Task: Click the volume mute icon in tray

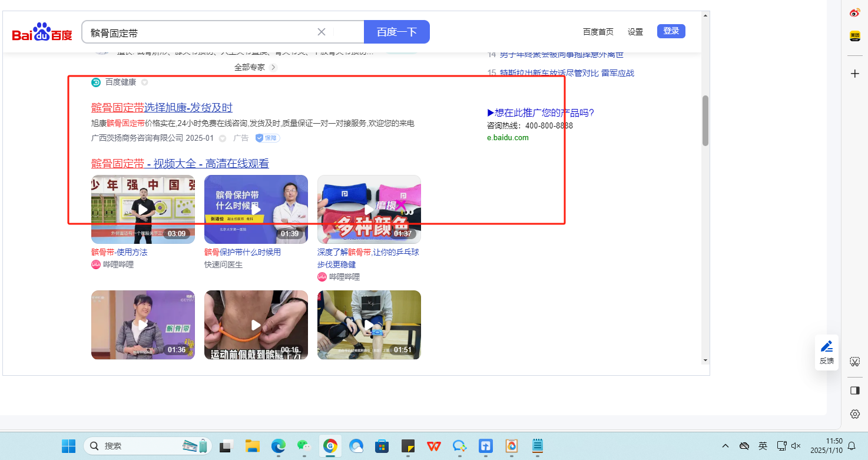Action: 796,446
